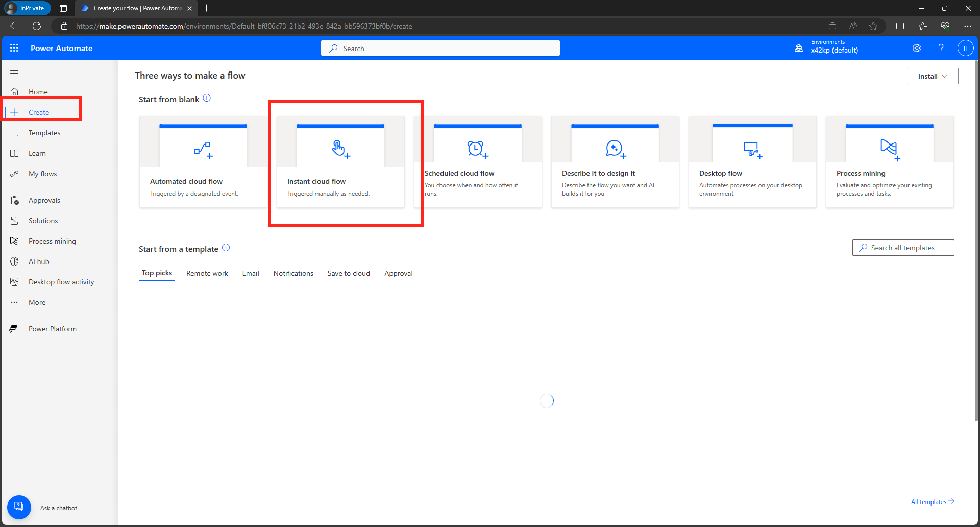980x527 pixels.
Task: Click the Power Automate title in header
Action: [62, 49]
